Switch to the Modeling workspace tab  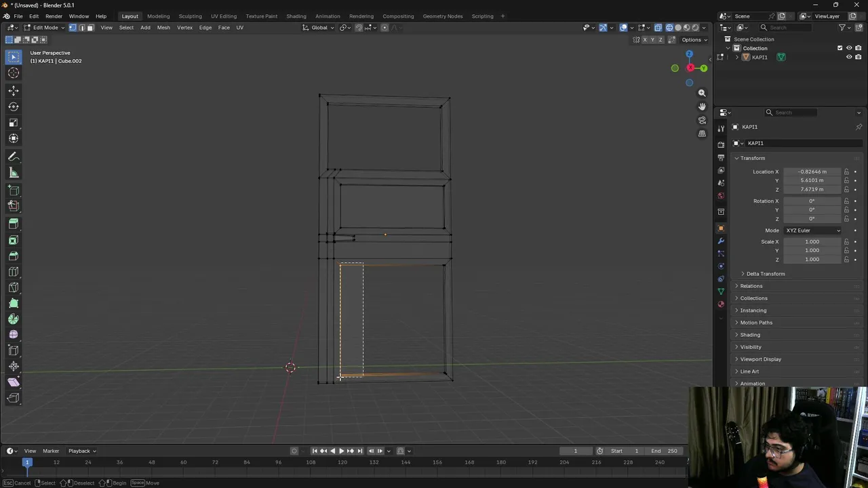[x=158, y=16]
